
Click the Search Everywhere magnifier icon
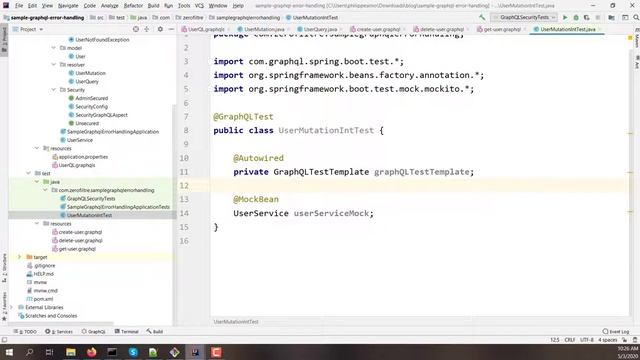tap(636, 18)
